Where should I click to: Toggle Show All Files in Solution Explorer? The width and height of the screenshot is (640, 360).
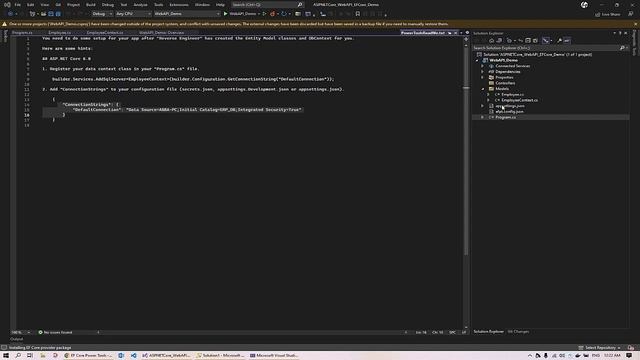click(535, 40)
